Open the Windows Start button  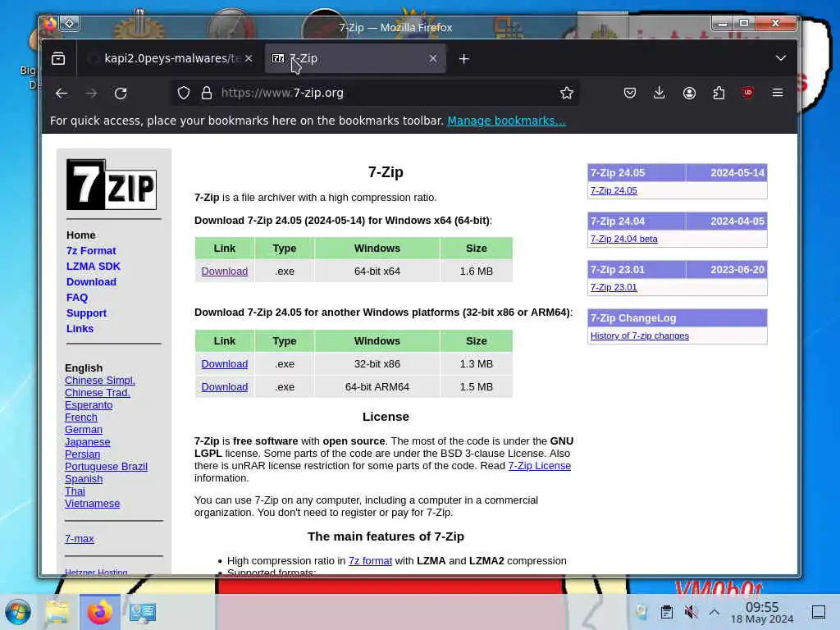[18, 612]
